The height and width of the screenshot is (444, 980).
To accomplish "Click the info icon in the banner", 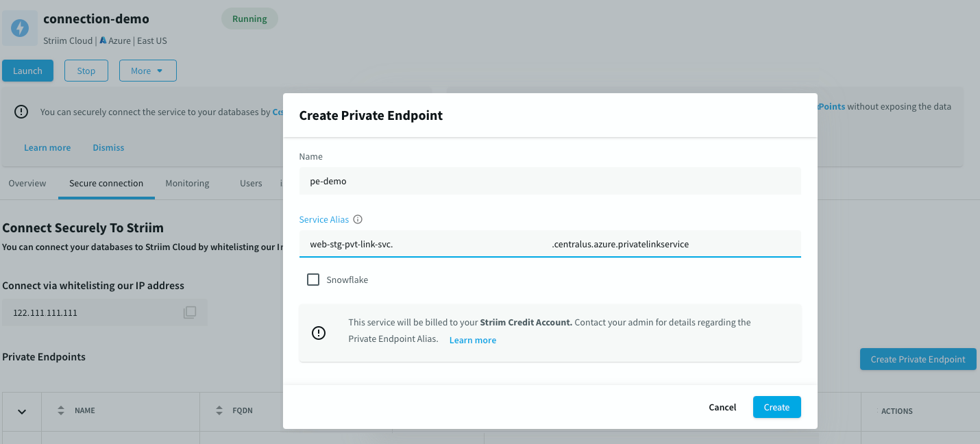I will [21, 111].
